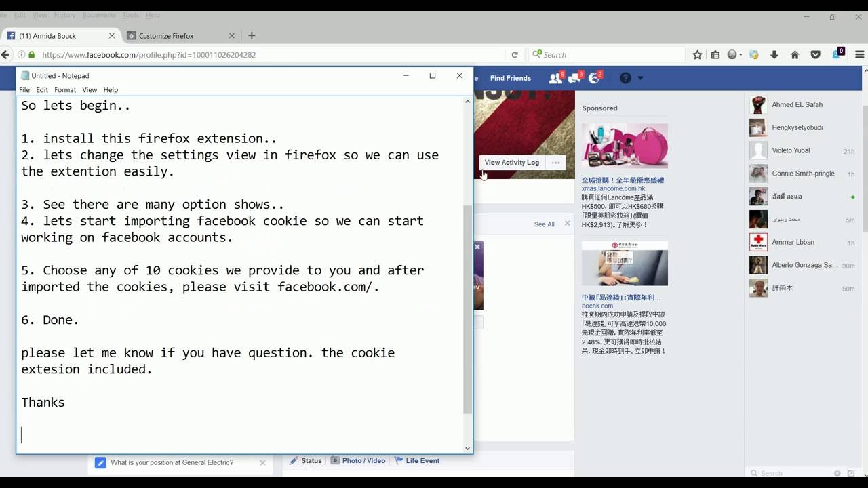868x488 pixels.
Task: Open the bochk.com ad image
Action: pyautogui.click(x=625, y=263)
